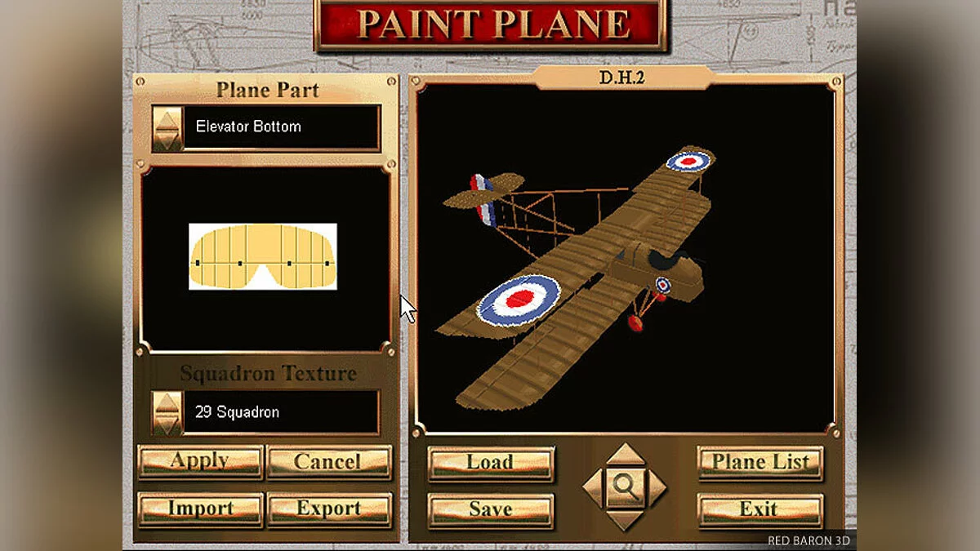Import a texture file

[200, 509]
